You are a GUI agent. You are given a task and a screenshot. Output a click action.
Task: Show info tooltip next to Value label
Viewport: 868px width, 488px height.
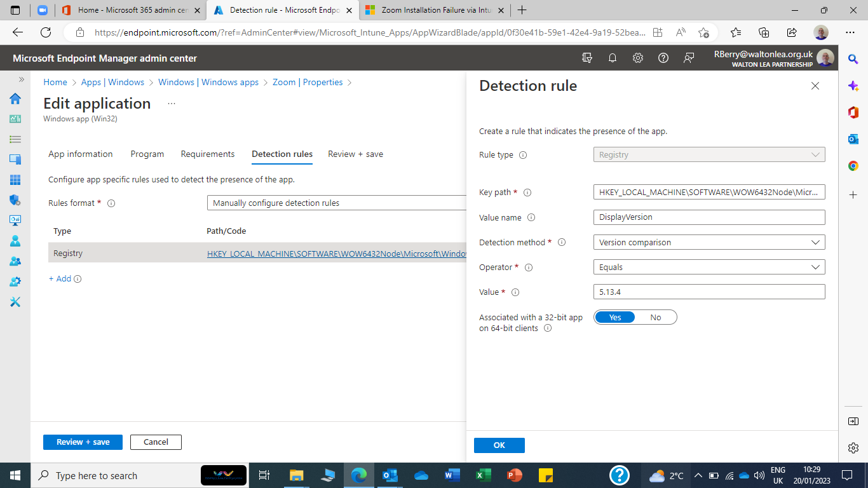click(515, 292)
